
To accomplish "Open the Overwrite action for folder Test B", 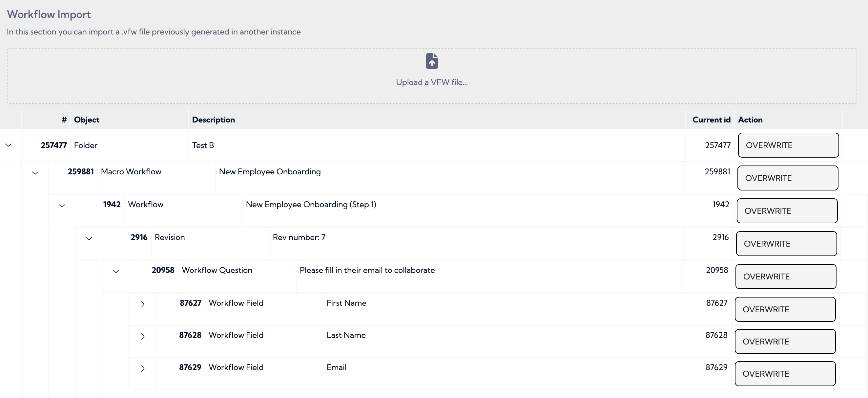I will (788, 145).
